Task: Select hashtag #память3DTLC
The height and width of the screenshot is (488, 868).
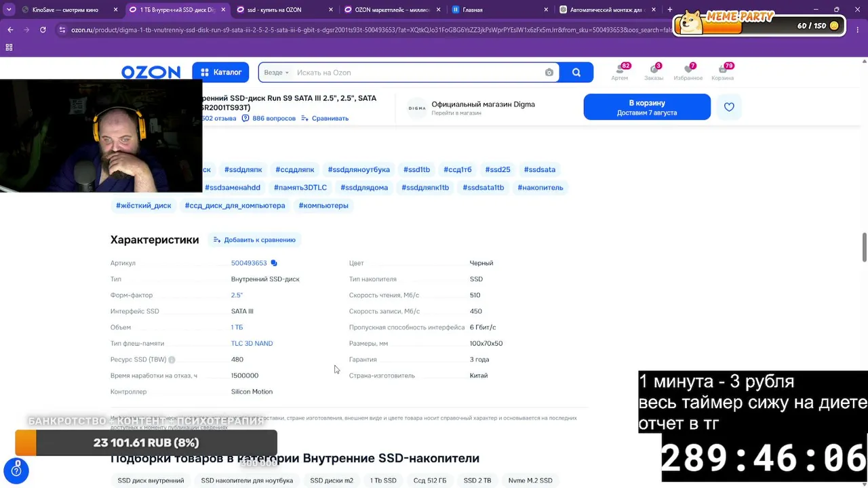Action: [x=300, y=188]
